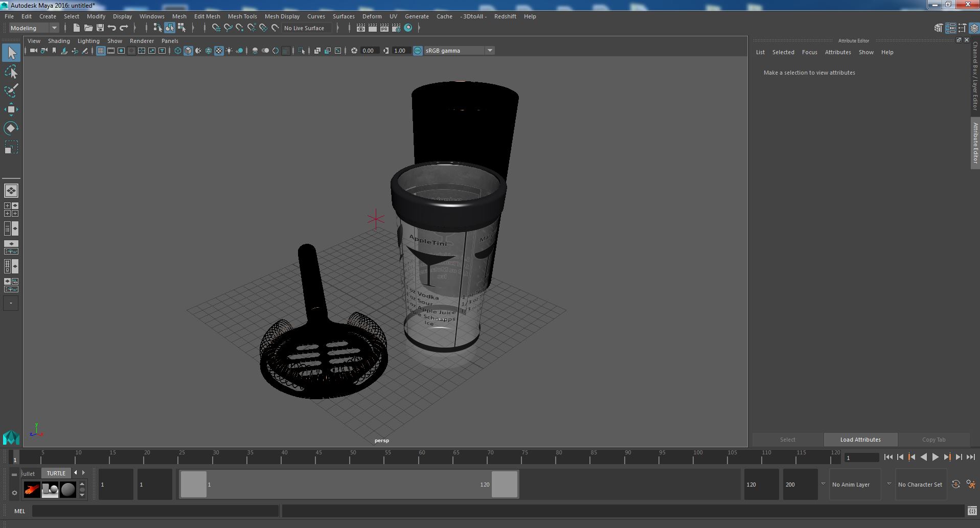This screenshot has height=528, width=980.
Task: Select by hierarchy mode icon
Action: 157,28
